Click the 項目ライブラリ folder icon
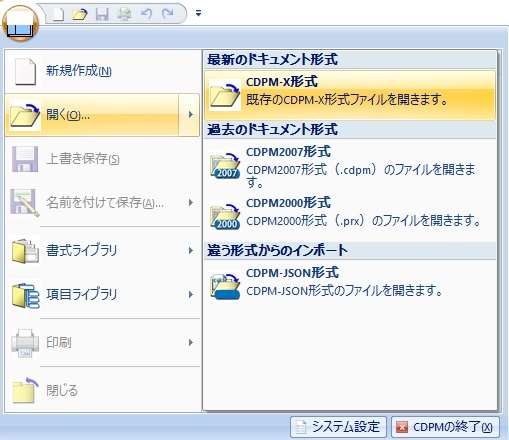Viewport: 509px width, 440px height. 25,295
